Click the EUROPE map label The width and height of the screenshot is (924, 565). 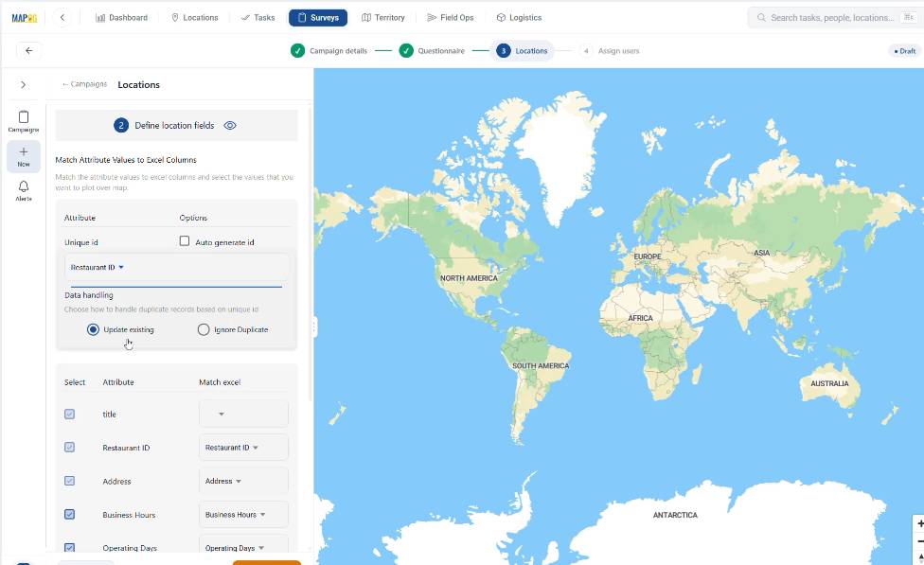click(647, 256)
